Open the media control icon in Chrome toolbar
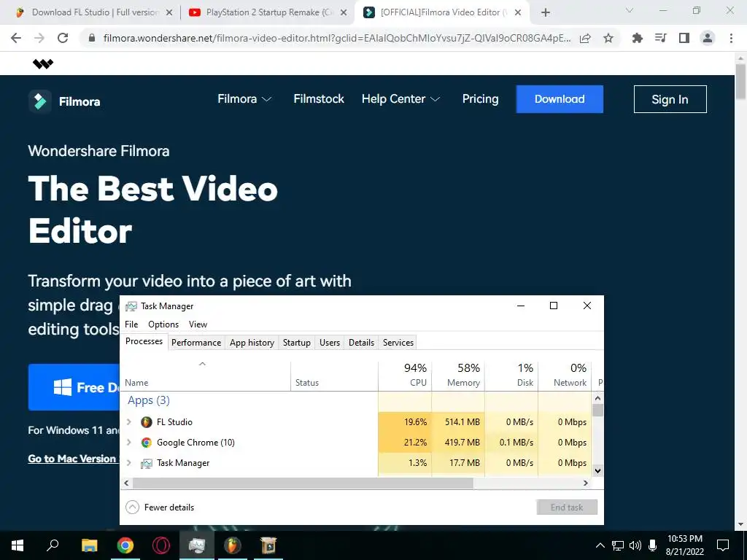 click(x=661, y=38)
